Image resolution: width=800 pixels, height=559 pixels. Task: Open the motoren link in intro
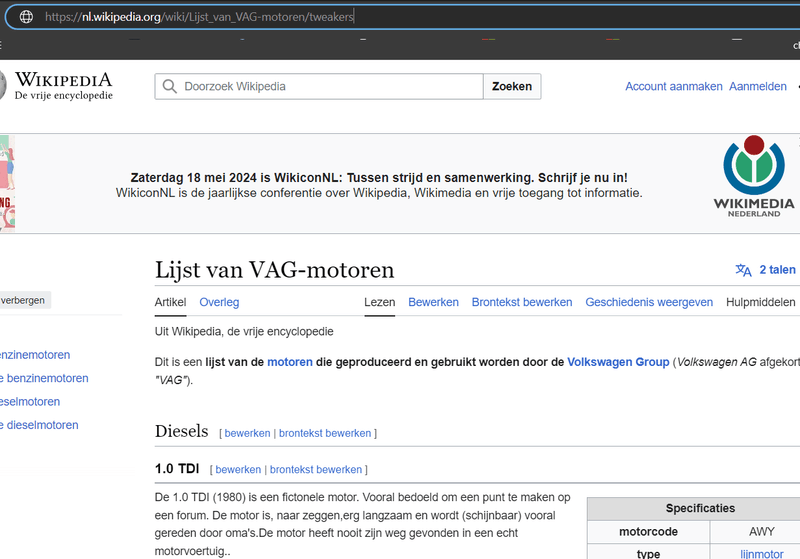click(x=290, y=362)
